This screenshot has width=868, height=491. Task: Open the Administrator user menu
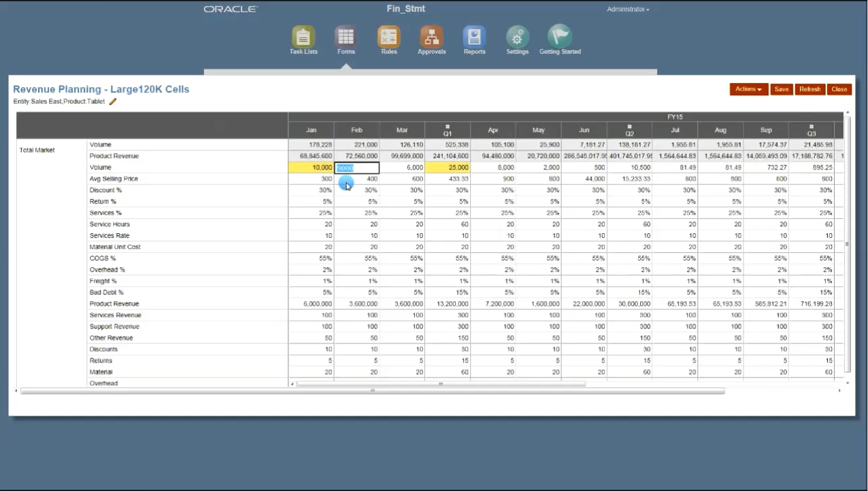coord(628,10)
